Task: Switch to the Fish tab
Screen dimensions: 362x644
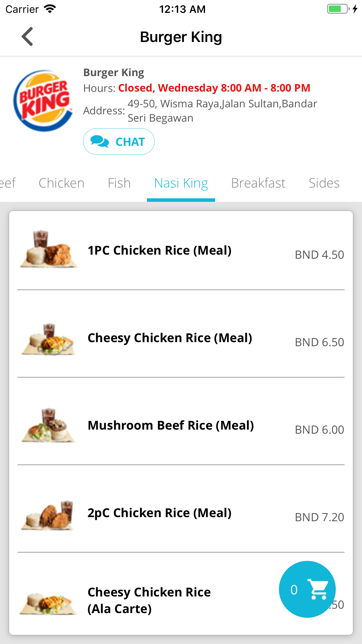Action: [119, 183]
